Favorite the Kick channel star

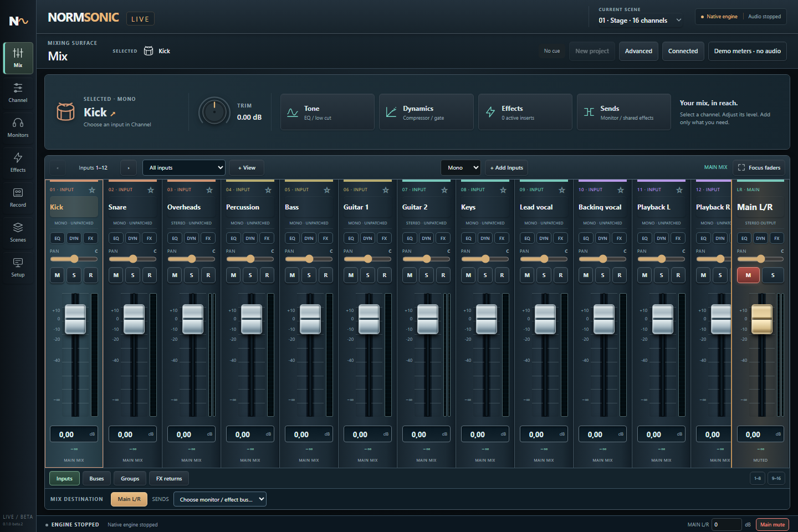pyautogui.click(x=92, y=190)
